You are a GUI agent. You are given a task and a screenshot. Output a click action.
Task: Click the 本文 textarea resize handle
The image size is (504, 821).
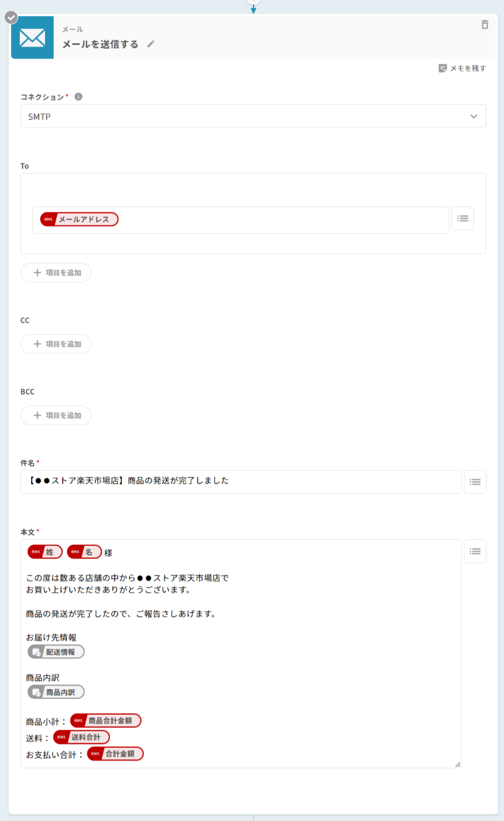(458, 765)
